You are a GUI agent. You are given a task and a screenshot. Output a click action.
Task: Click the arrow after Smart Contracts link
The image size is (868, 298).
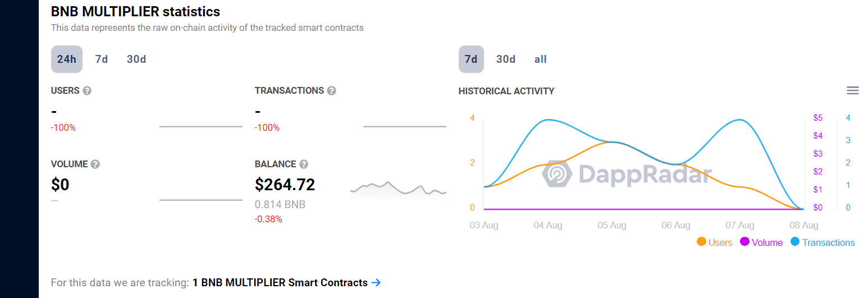(376, 283)
